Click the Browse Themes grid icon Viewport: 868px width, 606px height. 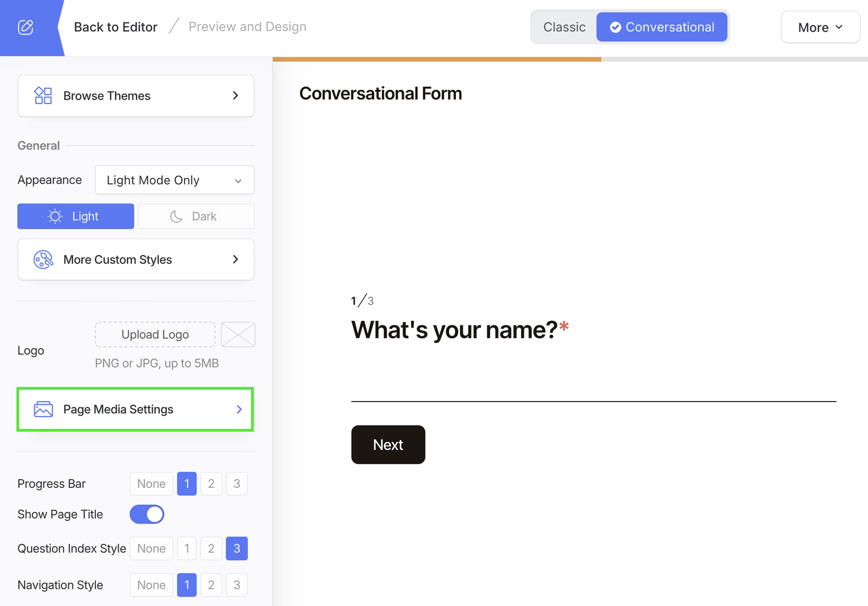[x=43, y=96]
